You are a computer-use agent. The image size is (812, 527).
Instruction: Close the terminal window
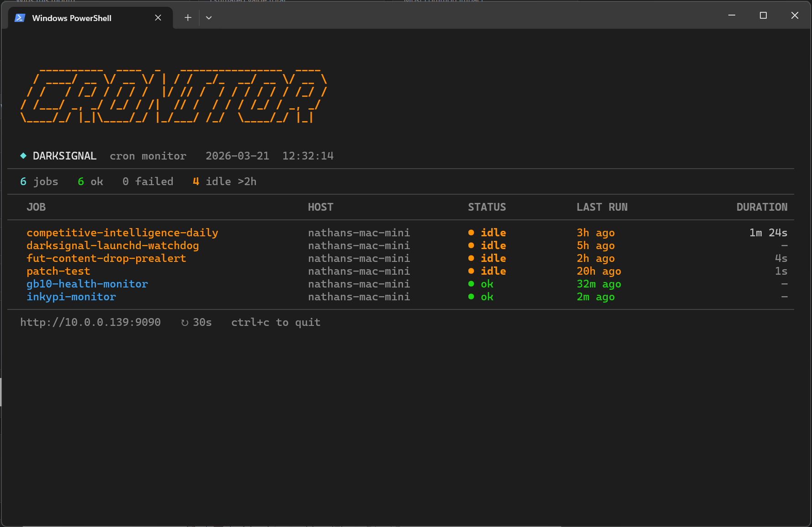pyautogui.click(x=795, y=15)
